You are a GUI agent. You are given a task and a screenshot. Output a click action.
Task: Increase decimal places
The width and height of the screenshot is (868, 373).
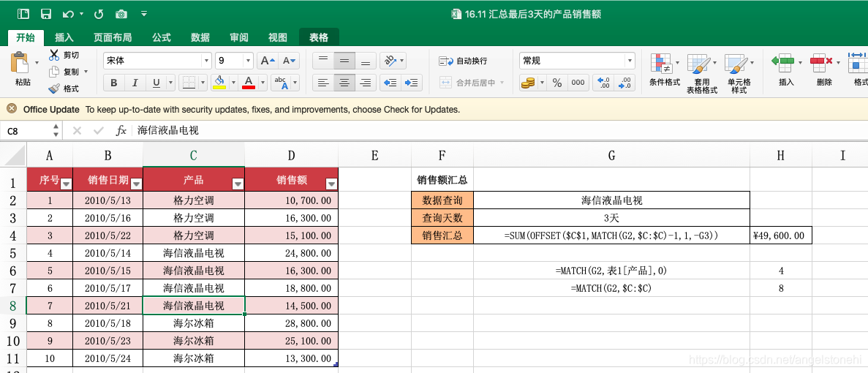pyautogui.click(x=603, y=83)
